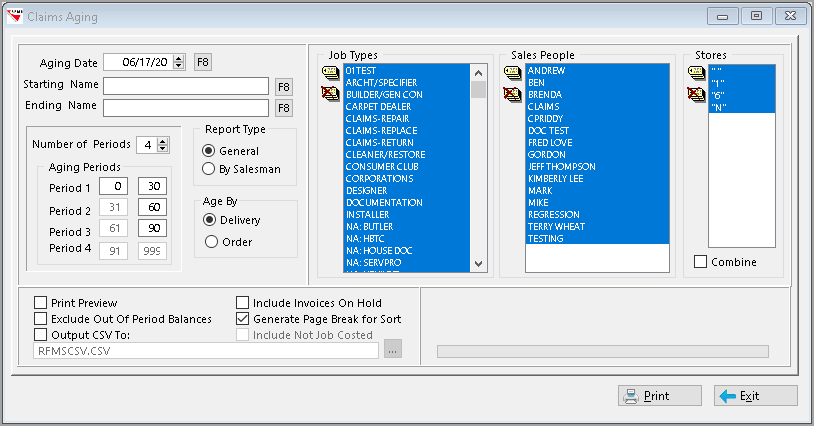Click the Ending Name input field
The height and width of the screenshot is (426, 814).
pos(186,108)
